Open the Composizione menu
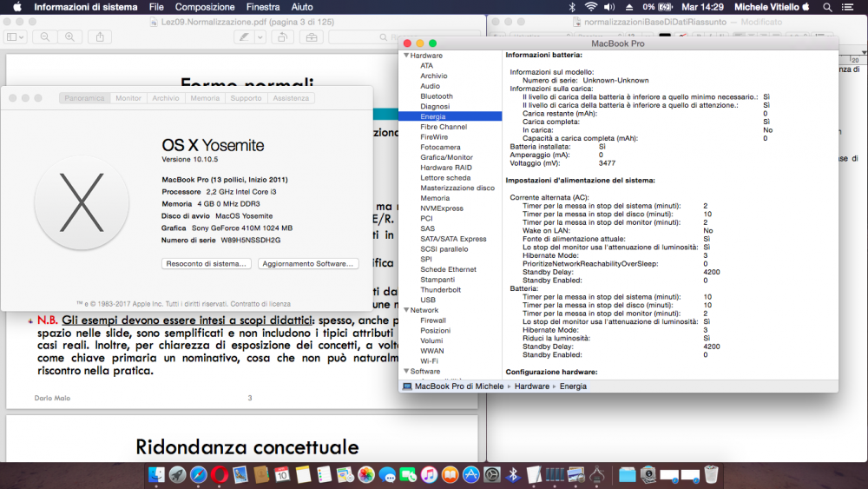 205,7
